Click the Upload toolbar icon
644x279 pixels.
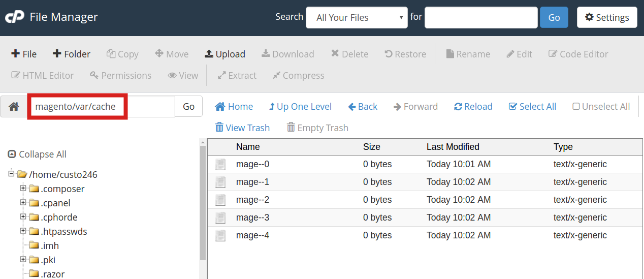[224, 54]
